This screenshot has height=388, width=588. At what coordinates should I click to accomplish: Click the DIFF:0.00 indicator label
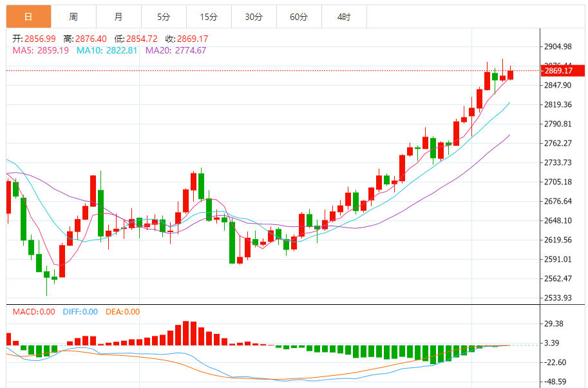(x=81, y=312)
